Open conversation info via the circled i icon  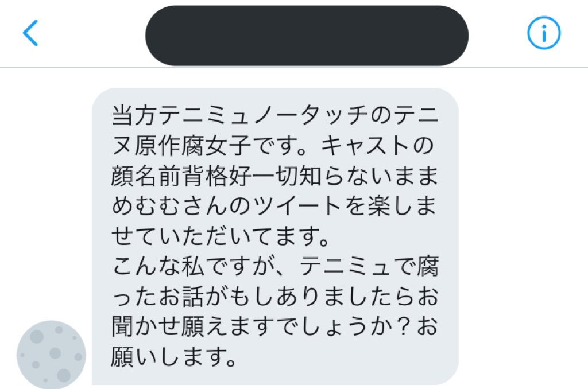point(544,33)
